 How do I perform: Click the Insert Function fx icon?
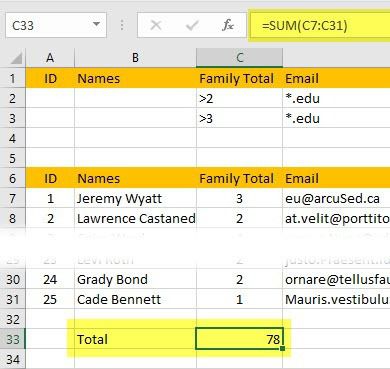click(x=228, y=25)
